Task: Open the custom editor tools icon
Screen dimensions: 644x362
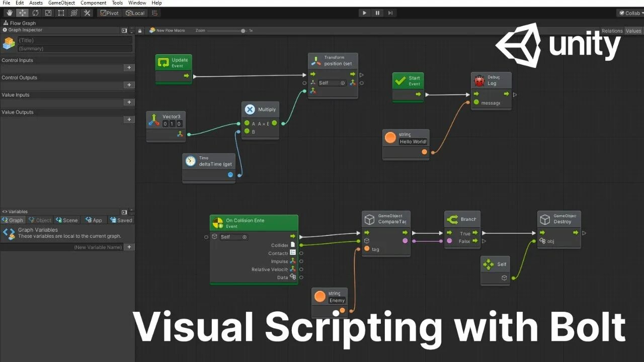Action: (x=87, y=13)
